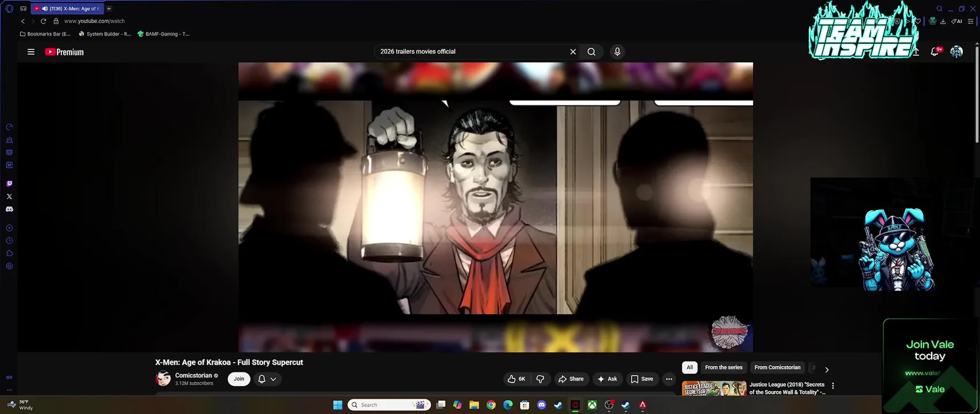Go back to previous page
This screenshot has height=414, width=980.
(23, 21)
